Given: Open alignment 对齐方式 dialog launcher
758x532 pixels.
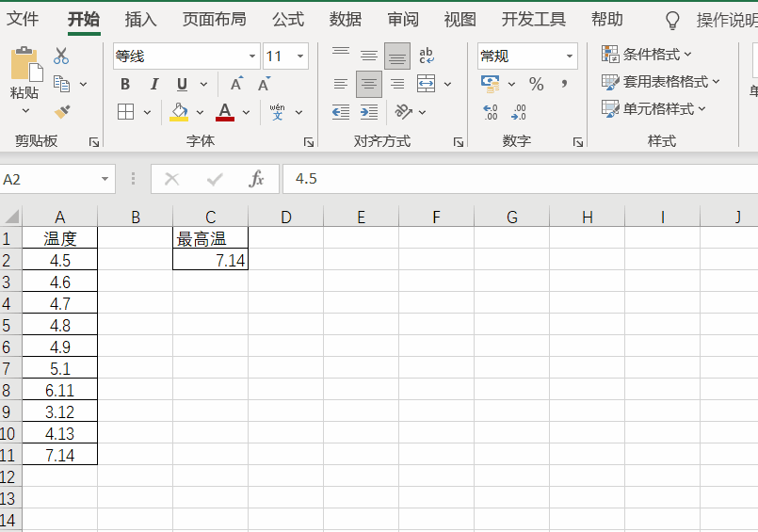Looking at the screenshot, I should point(459,142).
